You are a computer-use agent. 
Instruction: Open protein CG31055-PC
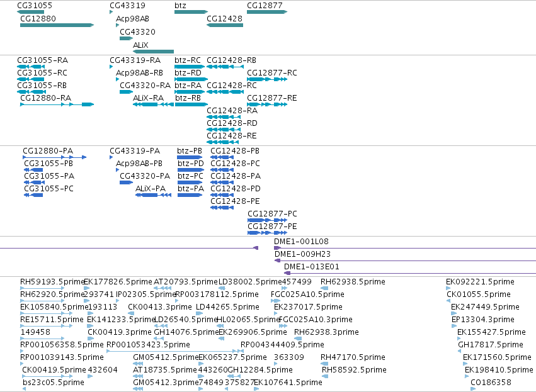[x=48, y=189]
